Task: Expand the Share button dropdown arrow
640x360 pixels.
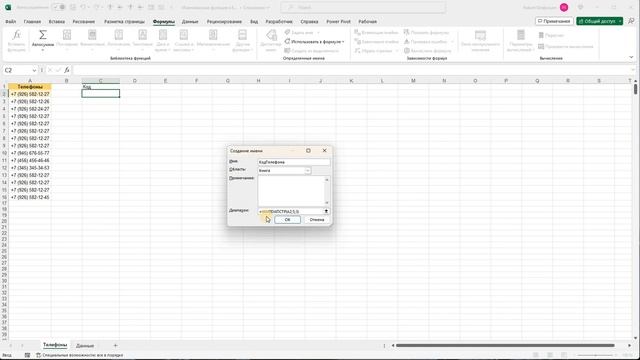Action: tap(620, 21)
